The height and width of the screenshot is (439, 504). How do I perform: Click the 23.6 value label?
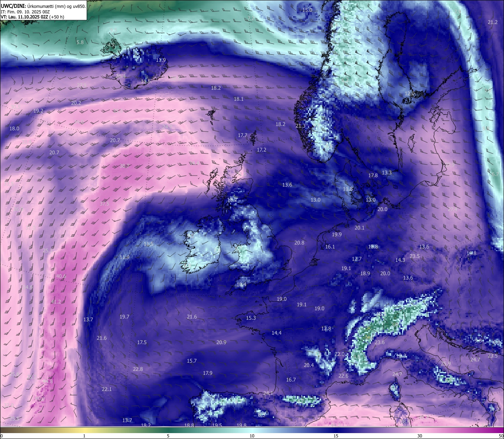[380, 343]
